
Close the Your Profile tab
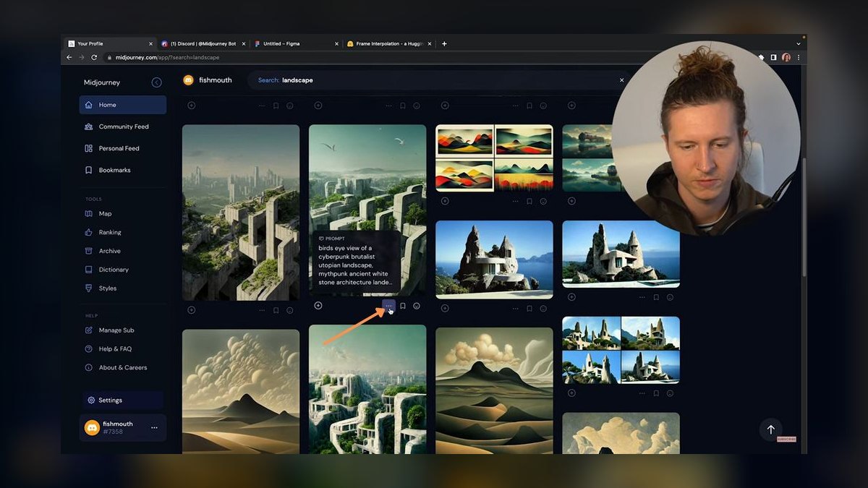(x=150, y=43)
